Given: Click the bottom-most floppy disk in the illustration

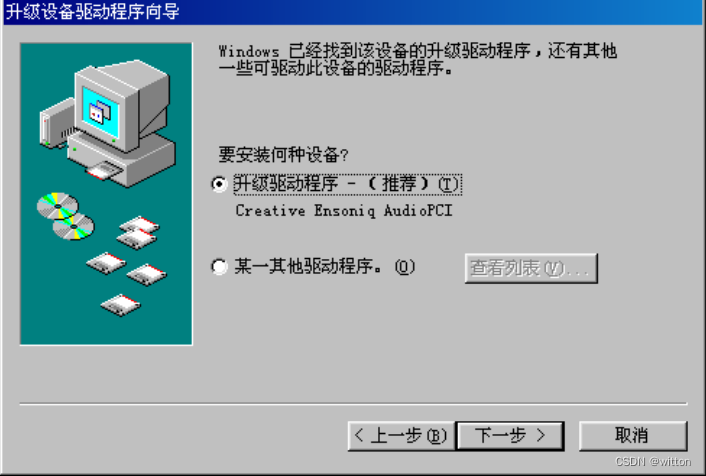Looking at the screenshot, I should tap(120, 305).
